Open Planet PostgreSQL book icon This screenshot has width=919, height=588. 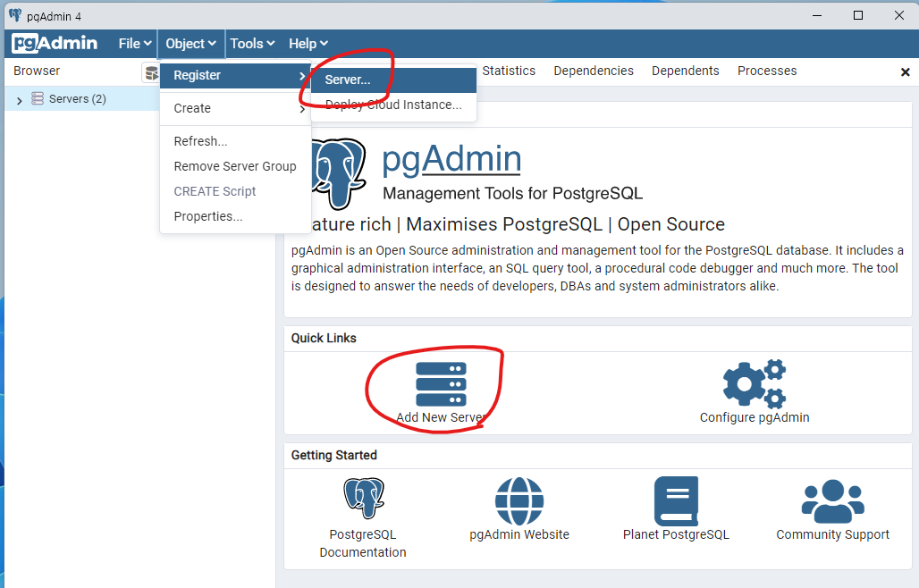click(x=676, y=500)
